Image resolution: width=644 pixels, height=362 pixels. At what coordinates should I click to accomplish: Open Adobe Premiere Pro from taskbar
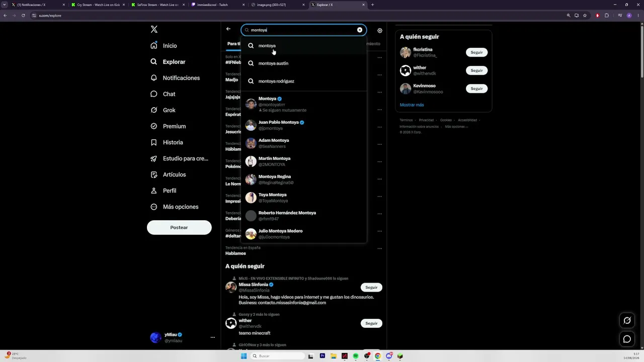(x=323, y=356)
